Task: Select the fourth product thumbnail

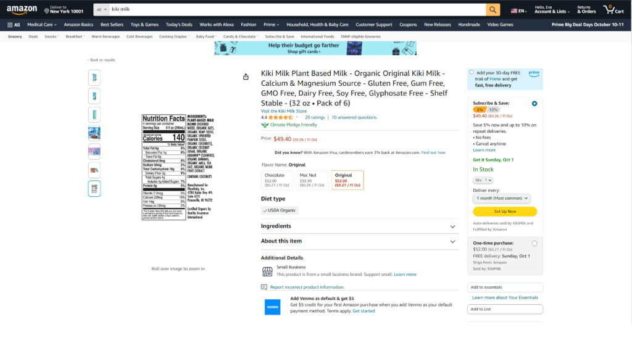Action: (x=94, y=133)
